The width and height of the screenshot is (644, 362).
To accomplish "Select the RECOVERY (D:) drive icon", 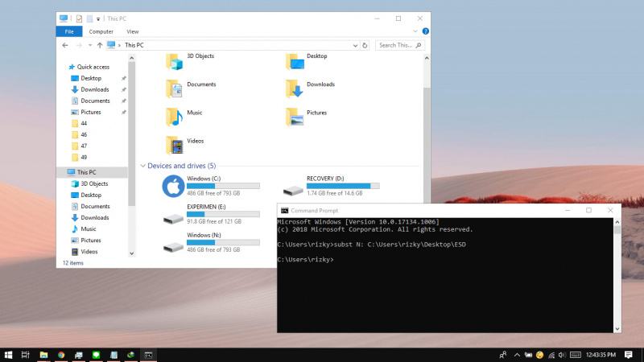I will coord(293,190).
